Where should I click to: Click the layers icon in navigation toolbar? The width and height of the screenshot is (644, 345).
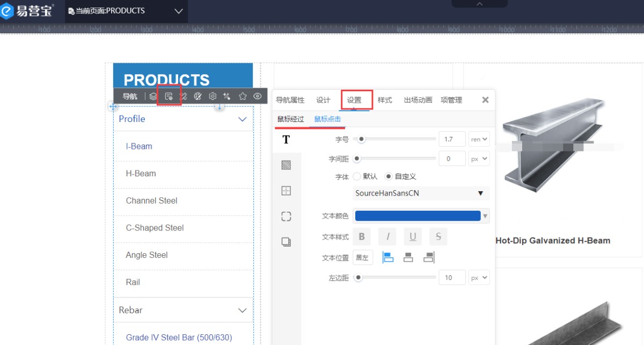click(x=153, y=96)
